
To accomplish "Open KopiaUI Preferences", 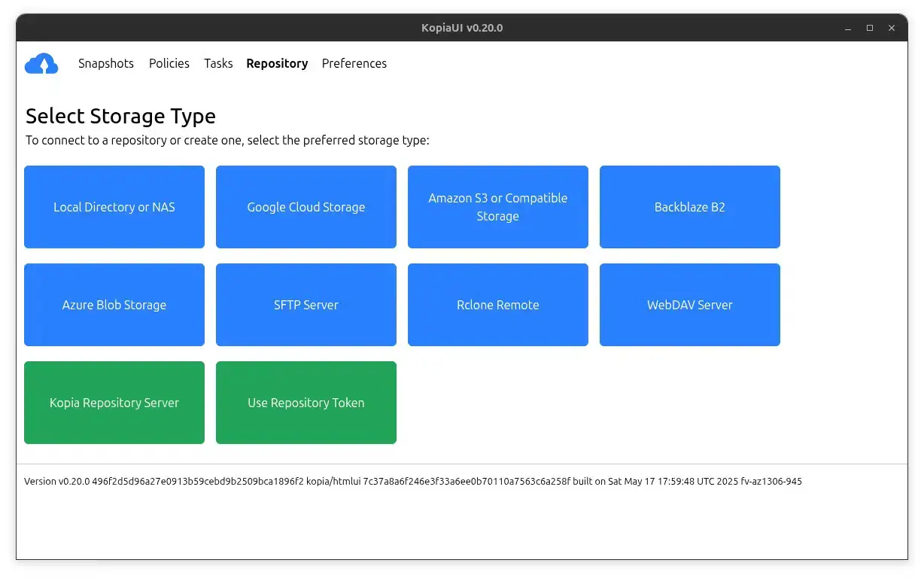I will [354, 63].
